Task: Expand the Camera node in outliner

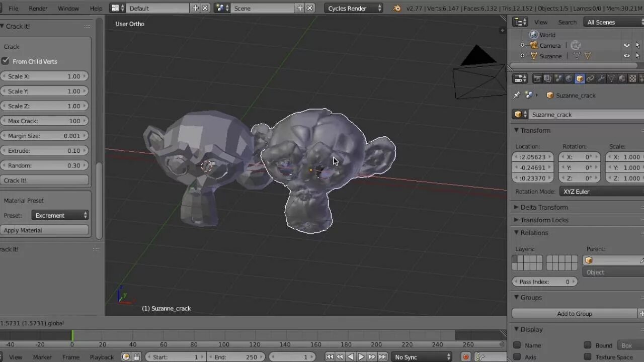Action: click(522, 45)
